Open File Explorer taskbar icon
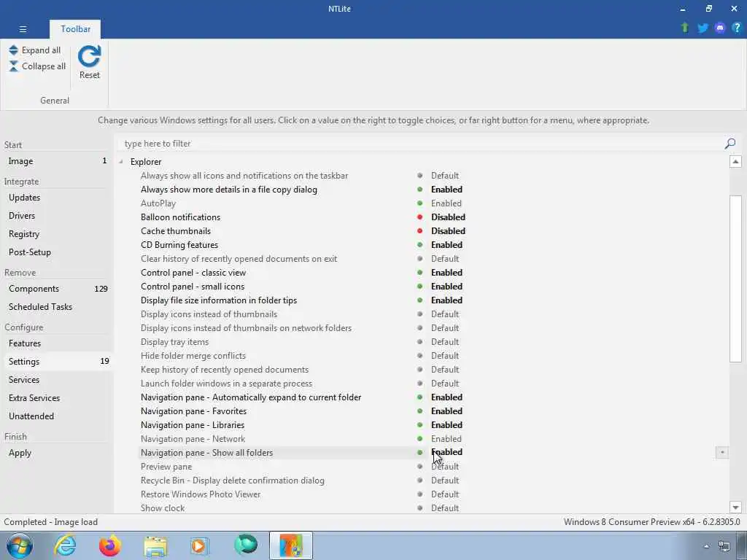Screen dimensions: 747x560 155,546
